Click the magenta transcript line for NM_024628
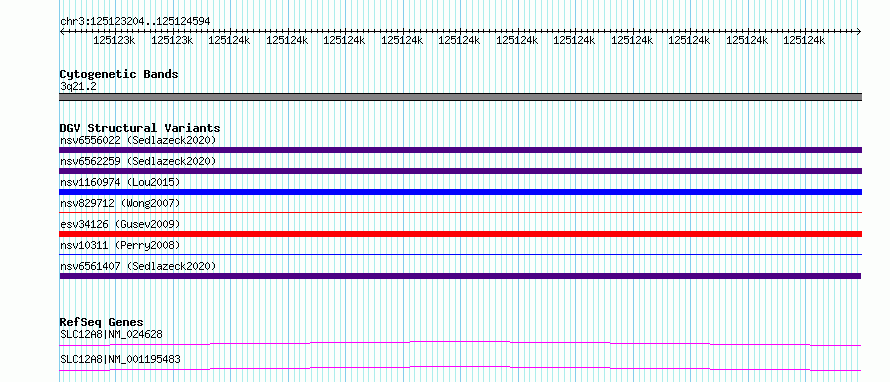This screenshot has height=382, width=890. tap(460, 343)
